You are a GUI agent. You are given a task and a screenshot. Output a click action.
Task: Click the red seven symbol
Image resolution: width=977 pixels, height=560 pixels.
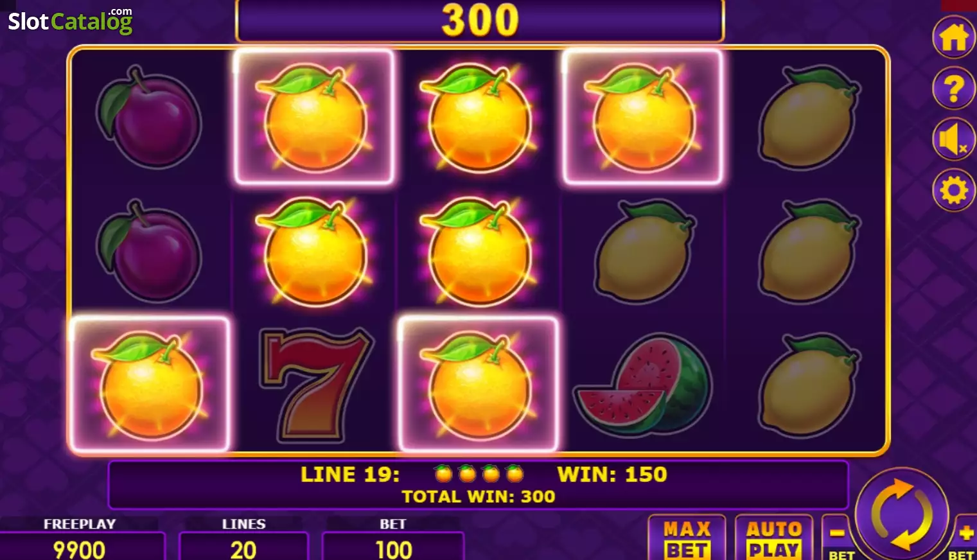click(x=315, y=384)
